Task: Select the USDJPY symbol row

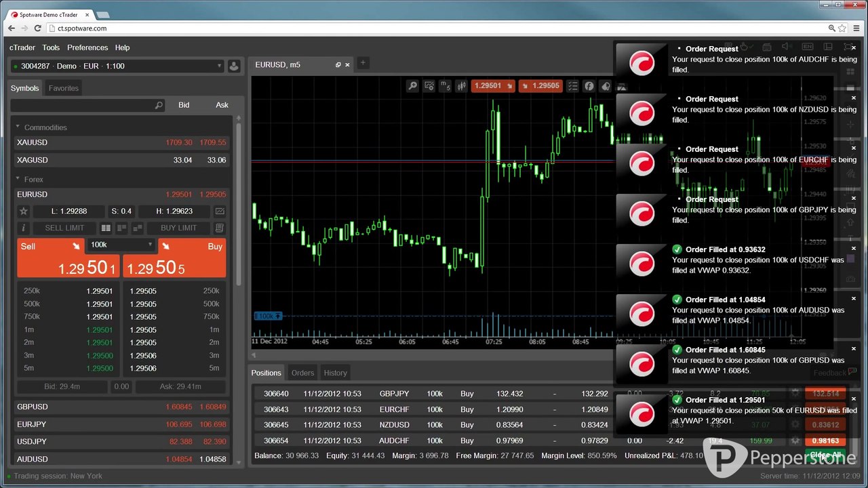Action: tap(121, 441)
